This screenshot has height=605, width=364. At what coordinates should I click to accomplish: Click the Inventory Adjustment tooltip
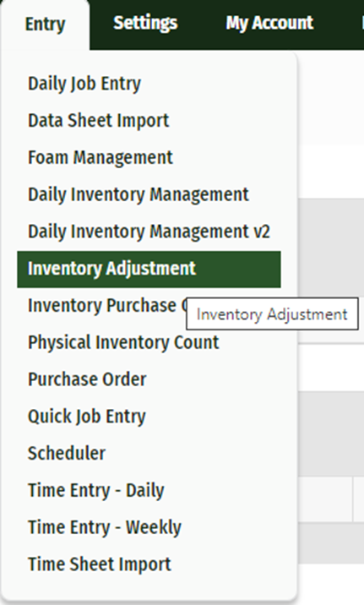(x=272, y=314)
